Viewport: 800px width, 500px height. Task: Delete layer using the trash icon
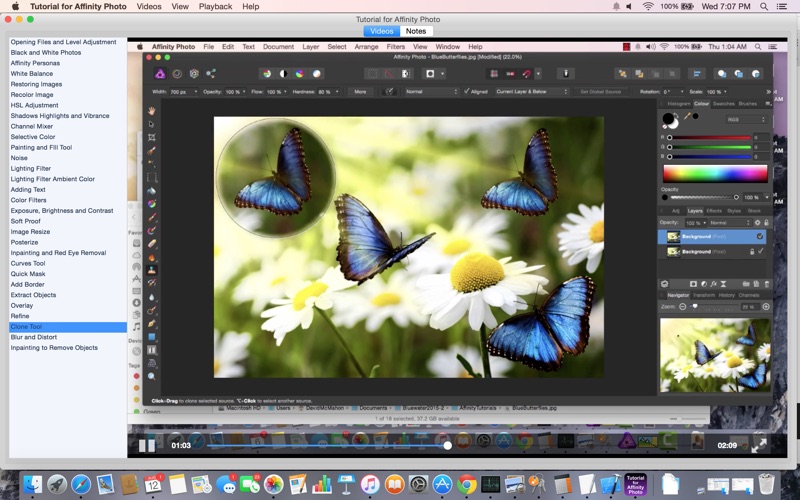(x=767, y=284)
